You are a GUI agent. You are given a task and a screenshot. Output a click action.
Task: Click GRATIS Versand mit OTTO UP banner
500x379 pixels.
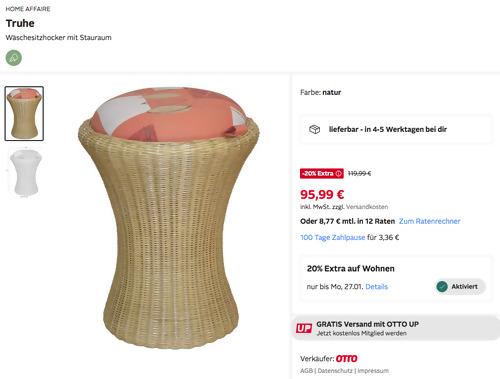pos(396,328)
